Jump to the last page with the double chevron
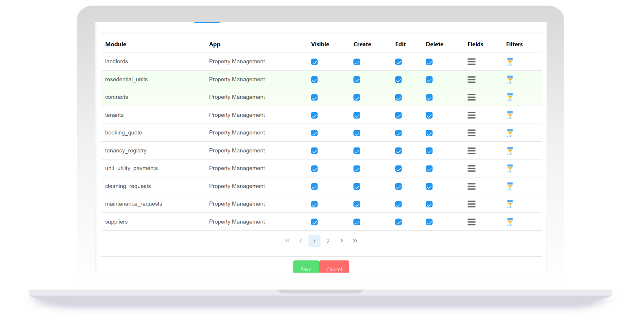644x316 pixels. click(355, 241)
